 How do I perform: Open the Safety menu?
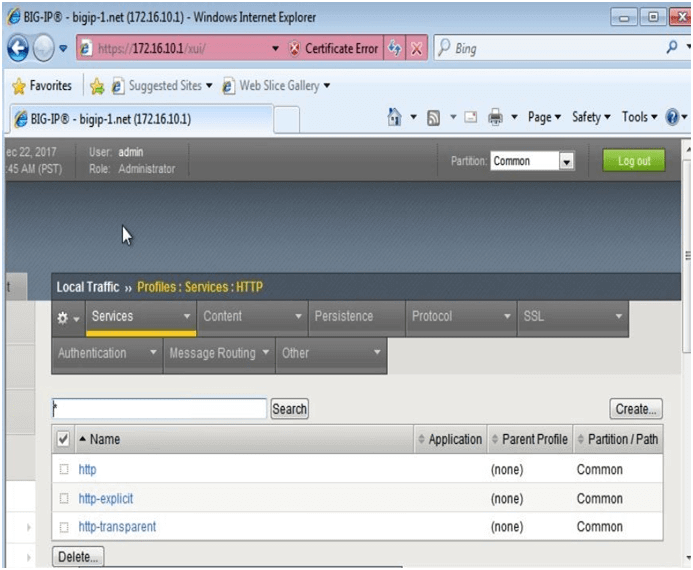[x=591, y=118]
